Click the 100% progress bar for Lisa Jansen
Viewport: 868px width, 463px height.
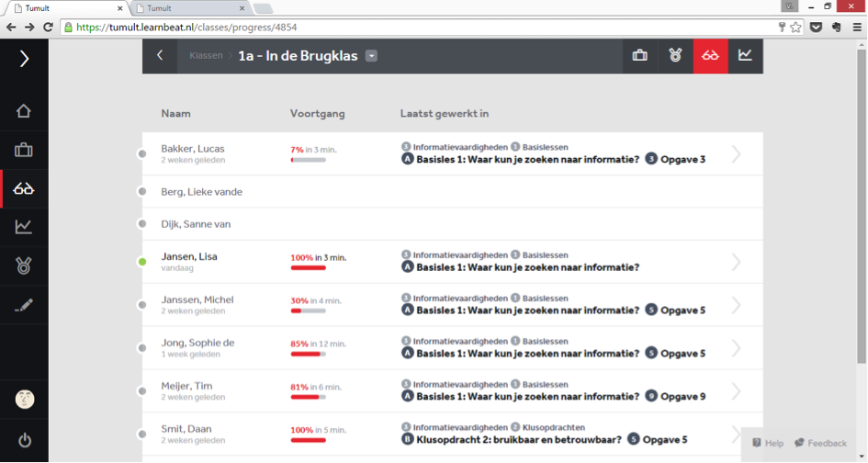tap(309, 268)
